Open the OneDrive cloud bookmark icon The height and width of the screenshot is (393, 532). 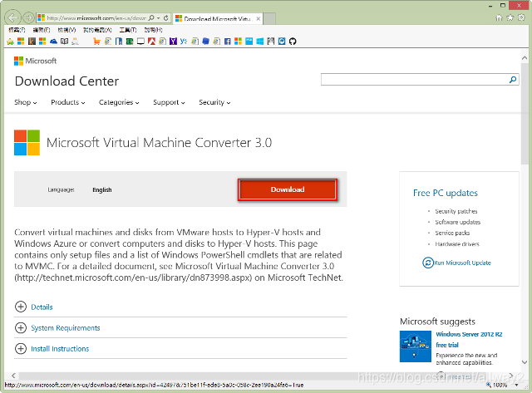(53, 42)
